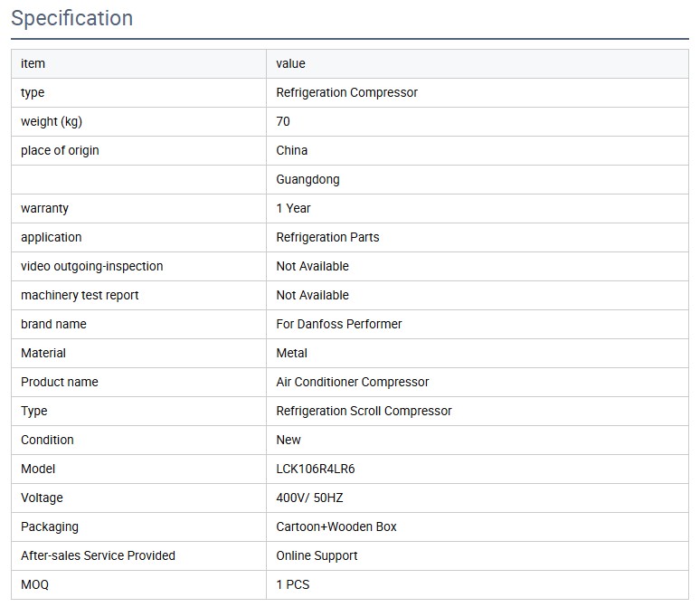Click the 'Refrigeration Parts' application value

pos(327,237)
